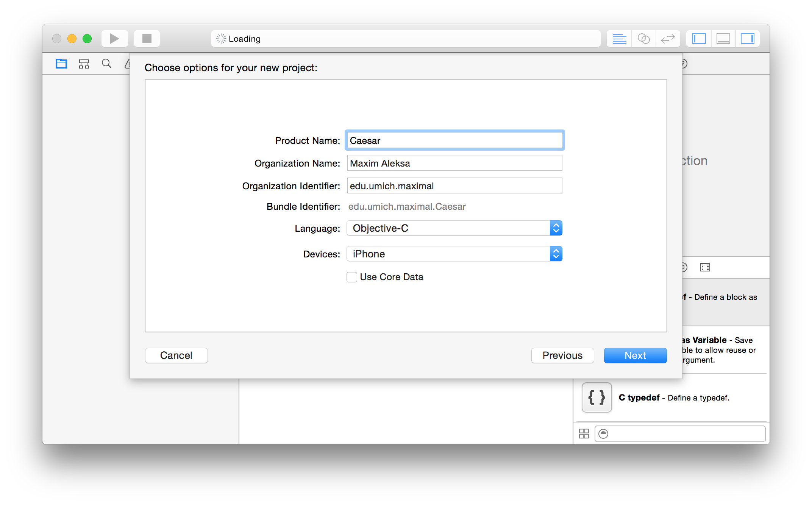This screenshot has width=812, height=505.
Task: Click the C typedef snippet description
Action: click(674, 398)
